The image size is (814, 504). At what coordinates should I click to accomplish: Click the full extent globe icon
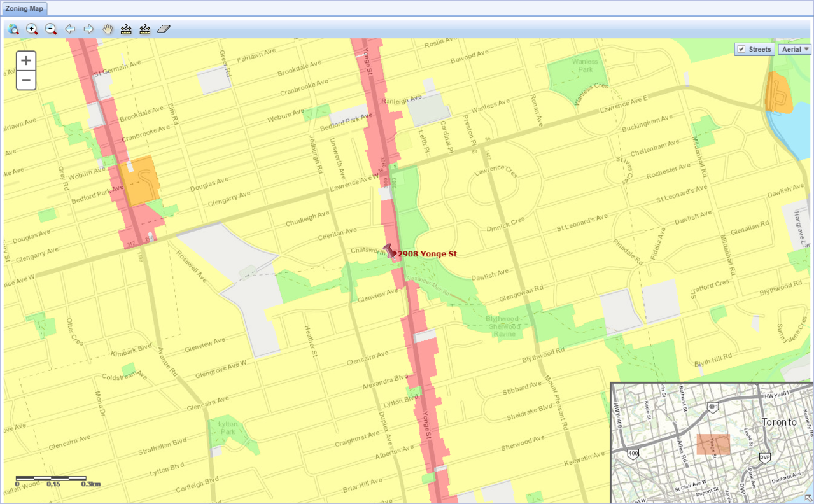(13, 29)
